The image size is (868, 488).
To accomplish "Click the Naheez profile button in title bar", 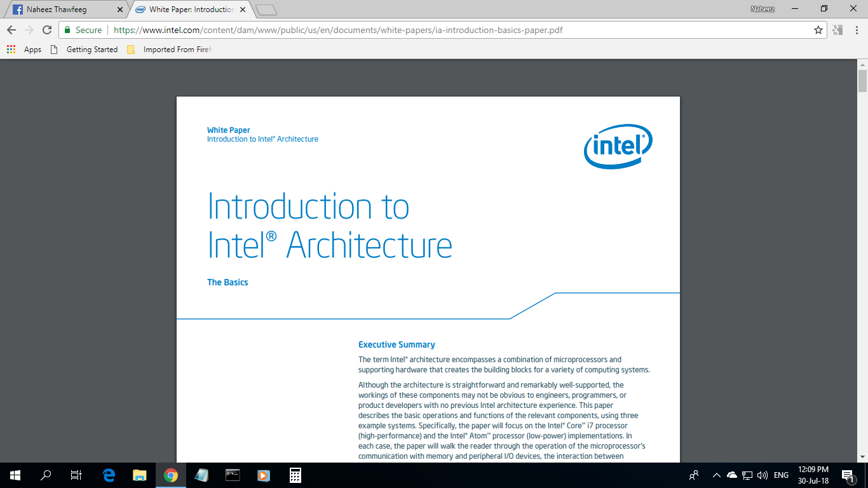I will 763,9.
